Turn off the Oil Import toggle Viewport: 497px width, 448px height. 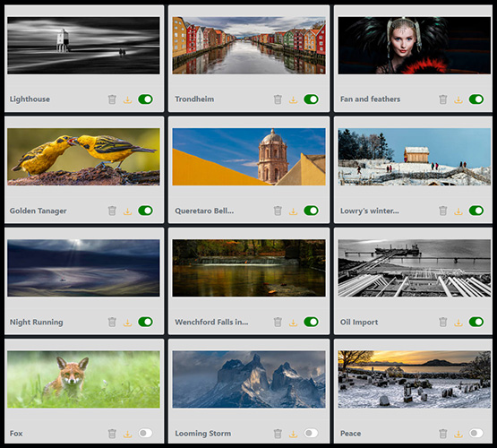476,322
